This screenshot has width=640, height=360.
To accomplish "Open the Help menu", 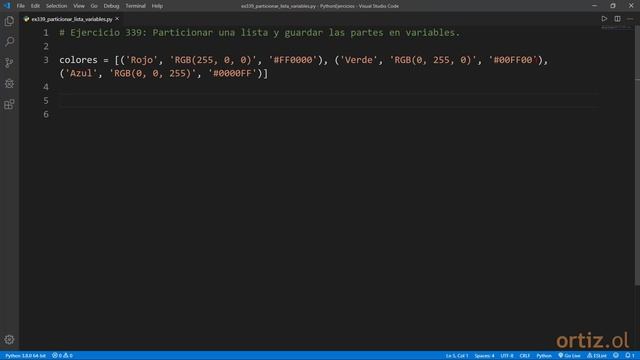I will [157, 6].
